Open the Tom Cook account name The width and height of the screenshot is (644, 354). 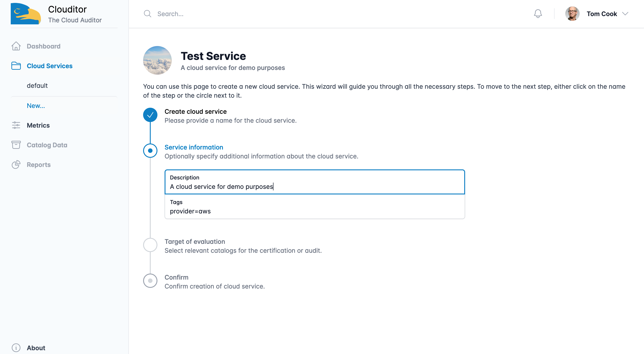pyautogui.click(x=602, y=14)
